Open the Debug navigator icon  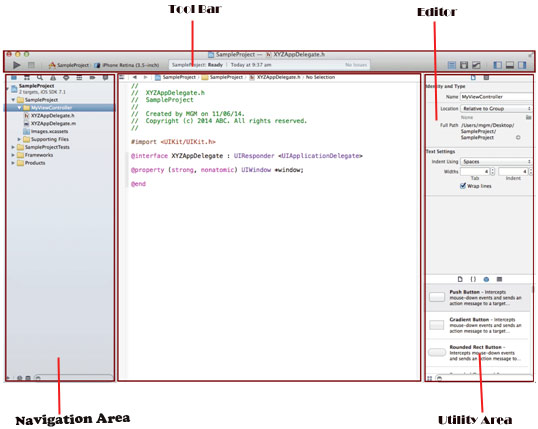(79, 78)
